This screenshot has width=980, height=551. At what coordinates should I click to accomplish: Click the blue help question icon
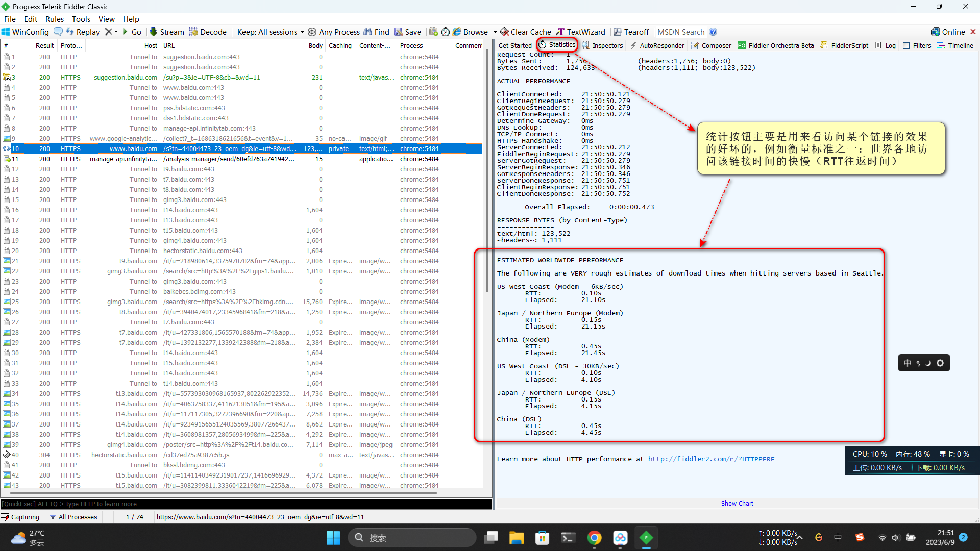(713, 32)
